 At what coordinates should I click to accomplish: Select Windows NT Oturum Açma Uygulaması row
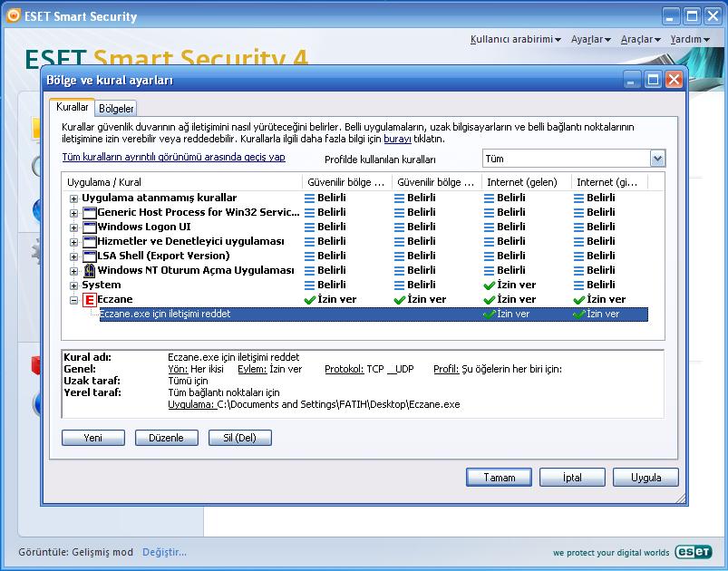coord(196,271)
